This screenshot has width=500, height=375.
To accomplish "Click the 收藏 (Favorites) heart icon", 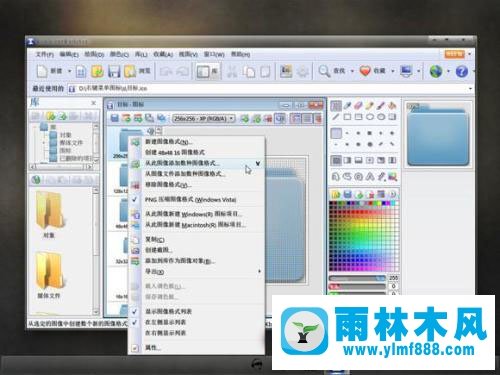I will (365, 71).
